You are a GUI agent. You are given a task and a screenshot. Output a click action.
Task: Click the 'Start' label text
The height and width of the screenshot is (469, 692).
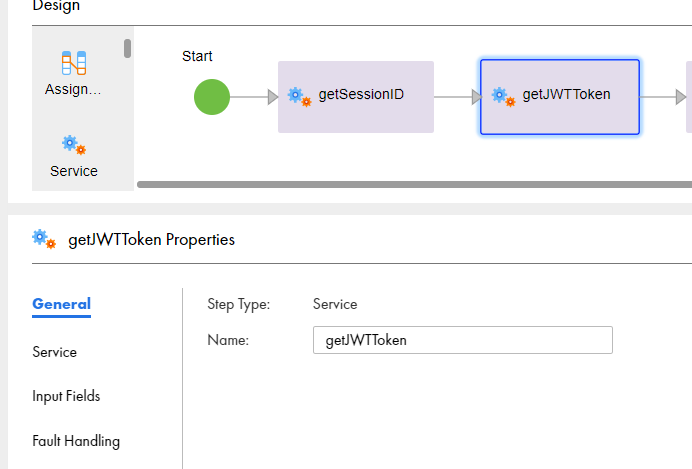tap(197, 56)
